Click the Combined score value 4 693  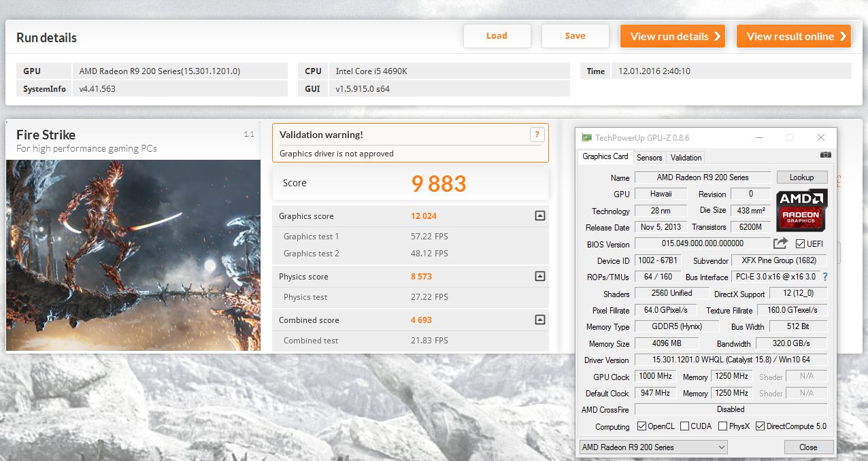click(421, 320)
